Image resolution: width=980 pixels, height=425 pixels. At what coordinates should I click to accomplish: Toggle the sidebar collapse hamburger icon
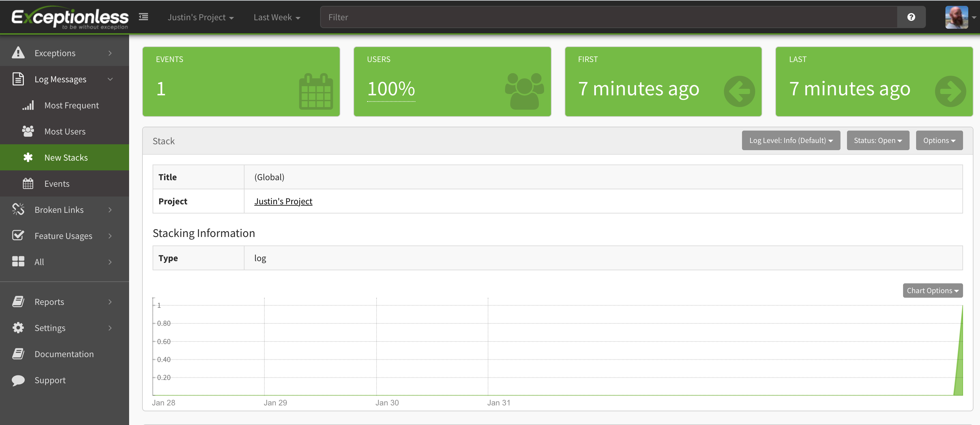pyautogui.click(x=143, y=17)
